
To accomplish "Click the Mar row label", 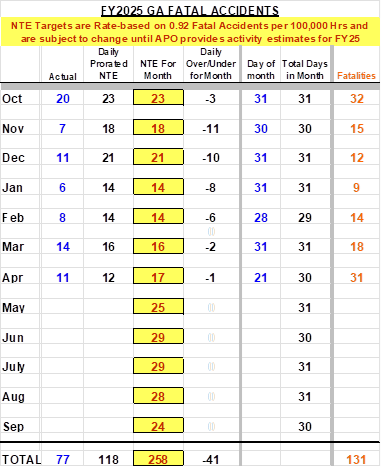I will pyautogui.click(x=13, y=247).
